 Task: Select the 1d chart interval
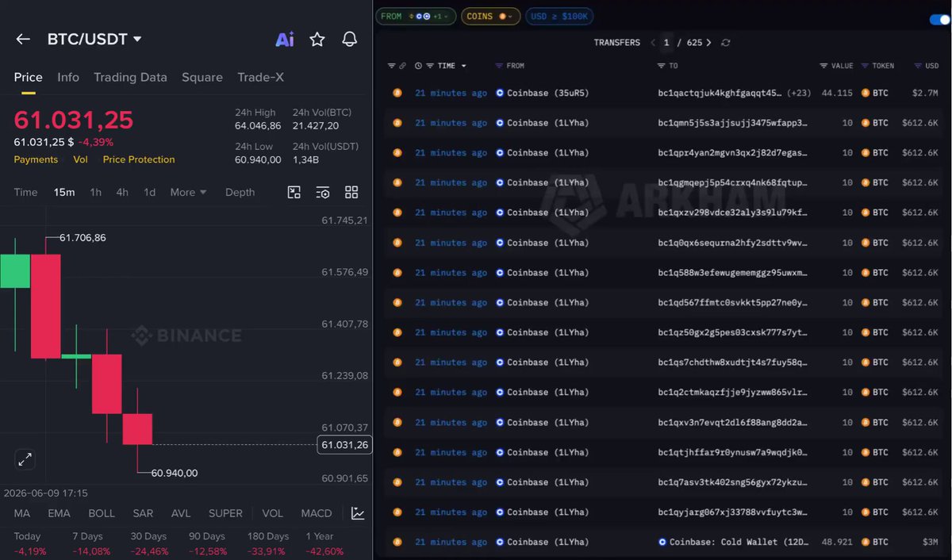[149, 192]
